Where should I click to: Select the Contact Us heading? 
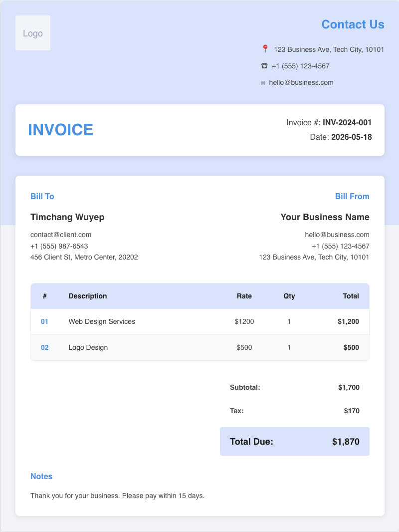pyautogui.click(x=353, y=24)
